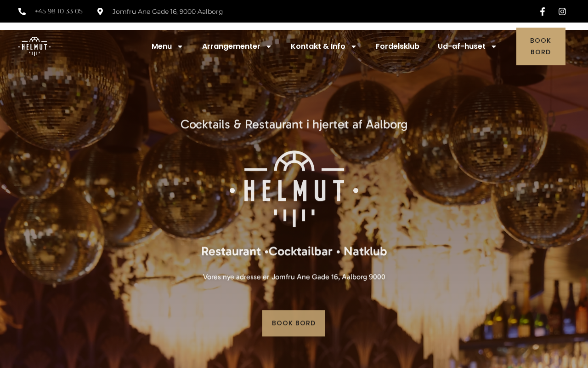The height and width of the screenshot is (368, 588).
Task: Click the Book Bord button in header
Action: 541,46
